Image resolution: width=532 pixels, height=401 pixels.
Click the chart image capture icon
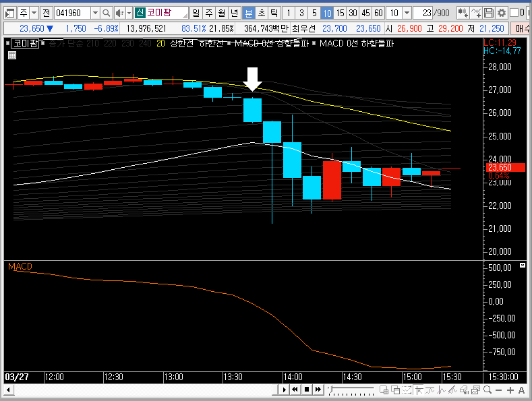point(475,390)
